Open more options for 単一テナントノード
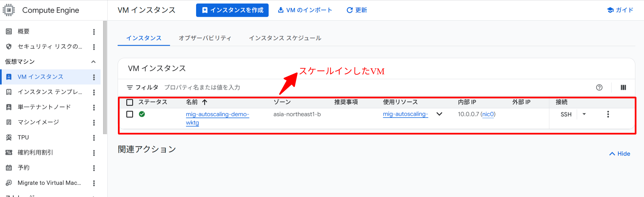Image resolution: width=644 pixels, height=197 pixels. click(94, 107)
